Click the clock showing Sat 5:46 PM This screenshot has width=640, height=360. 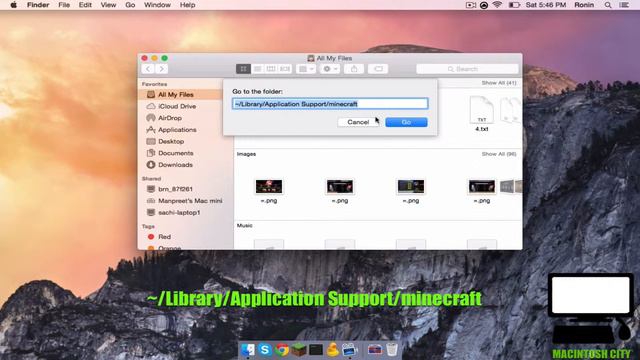[x=546, y=5]
